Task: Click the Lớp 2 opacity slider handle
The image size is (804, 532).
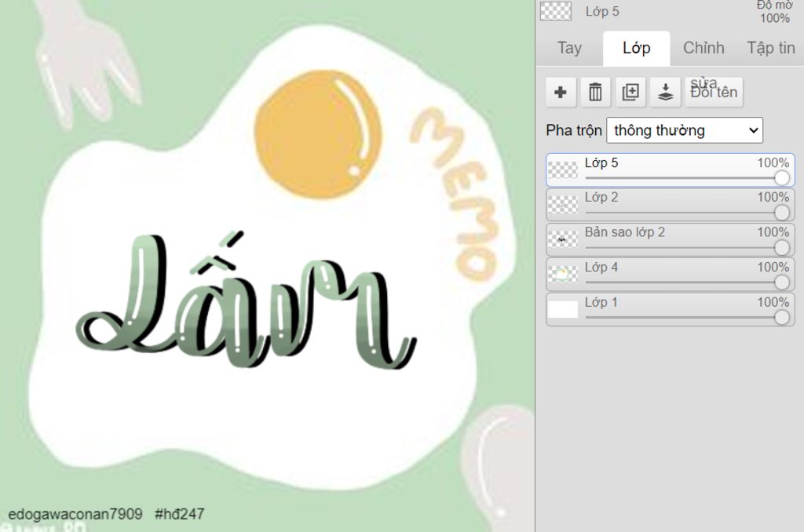Action: (781, 213)
